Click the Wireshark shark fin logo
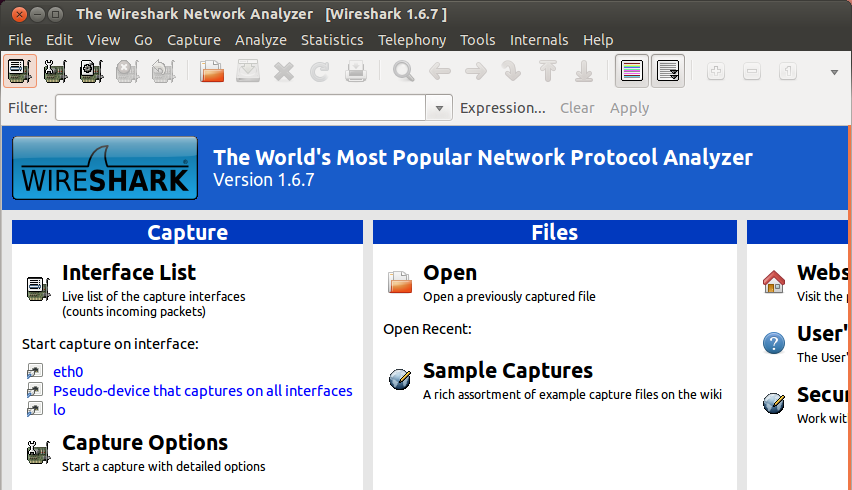The height and width of the screenshot is (490, 852). [104, 167]
